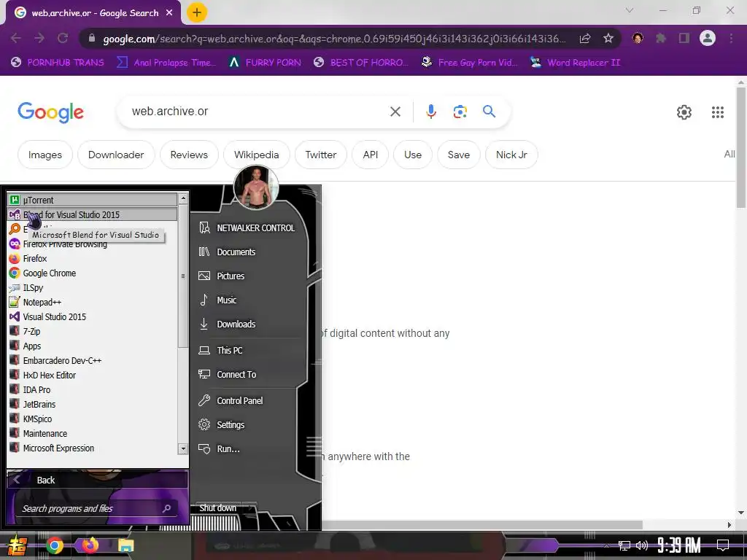747x560 pixels.
Task: Click the programs list scroll down arrow
Action: coord(183,448)
